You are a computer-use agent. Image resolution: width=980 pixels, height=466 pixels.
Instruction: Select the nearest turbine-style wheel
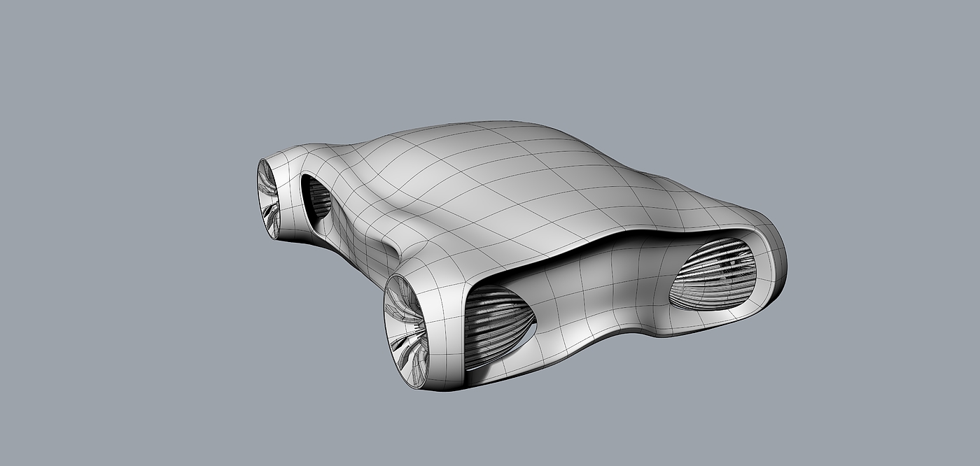pos(405,332)
